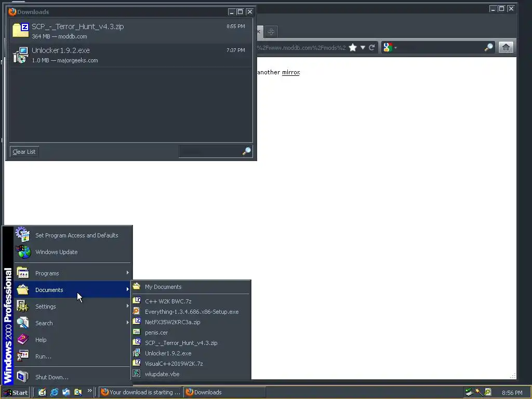This screenshot has height=399, width=532.
Task: Open recent file wlupdate.vbe
Action: tap(191, 374)
